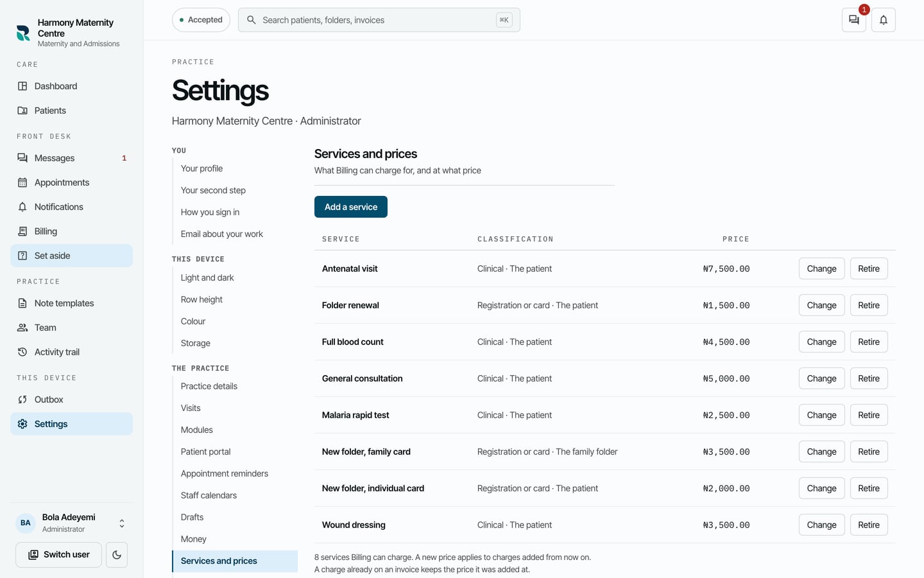The image size is (924, 578).
Task: Change the New folder, individual card service
Action: click(x=821, y=488)
